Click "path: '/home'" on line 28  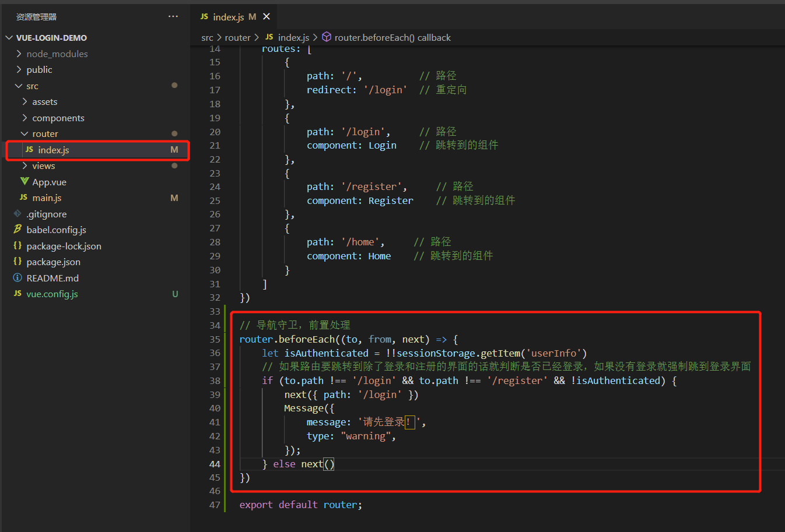tap(343, 242)
